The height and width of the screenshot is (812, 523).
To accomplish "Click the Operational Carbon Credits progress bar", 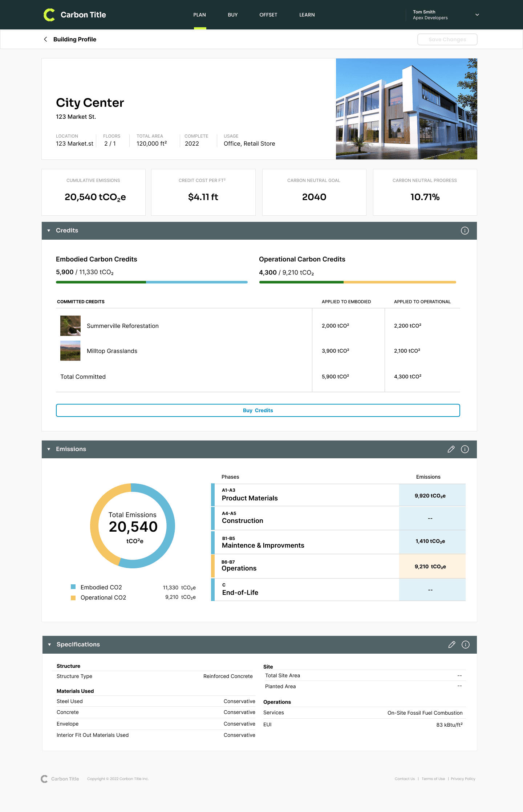I will pos(358,282).
